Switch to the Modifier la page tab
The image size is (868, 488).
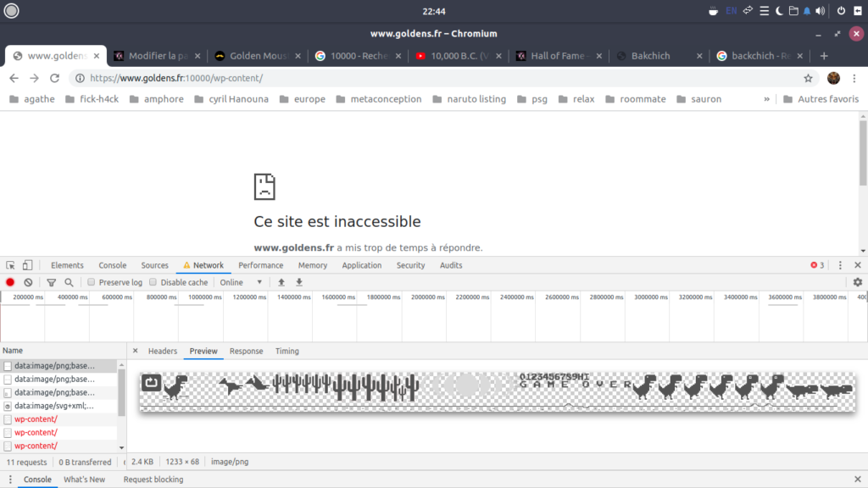[x=157, y=56]
